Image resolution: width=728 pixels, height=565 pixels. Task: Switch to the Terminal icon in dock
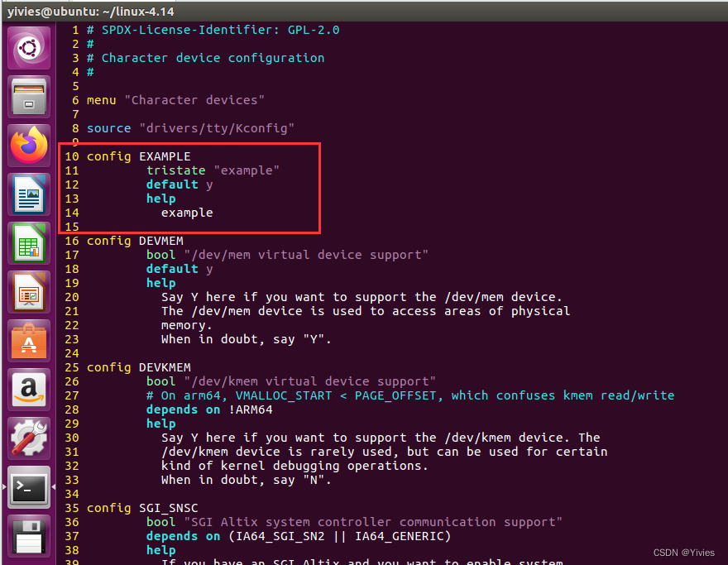(29, 487)
